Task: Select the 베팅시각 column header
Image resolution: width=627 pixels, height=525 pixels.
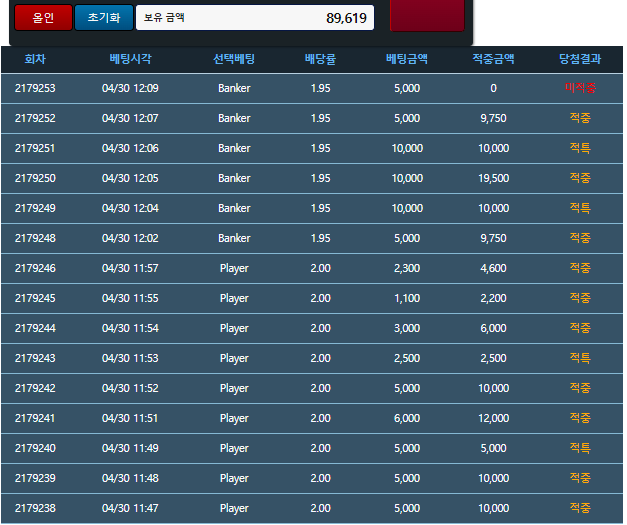Action: 130,59
